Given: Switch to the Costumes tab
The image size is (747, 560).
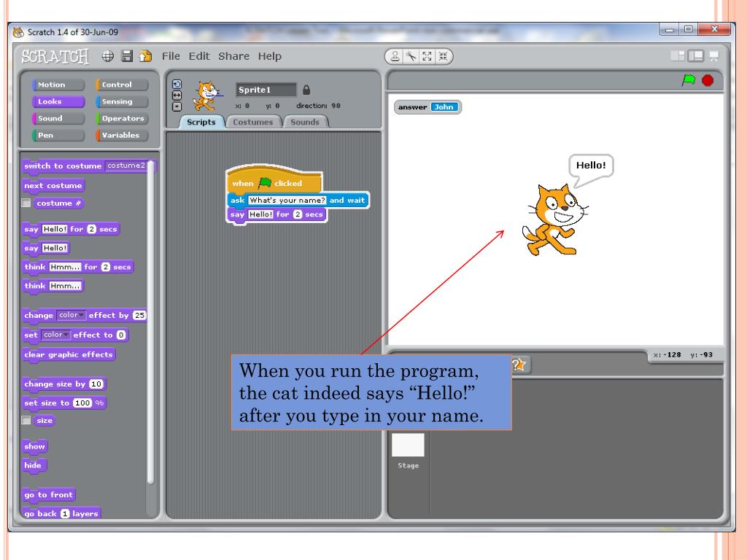Looking at the screenshot, I should 253,122.
